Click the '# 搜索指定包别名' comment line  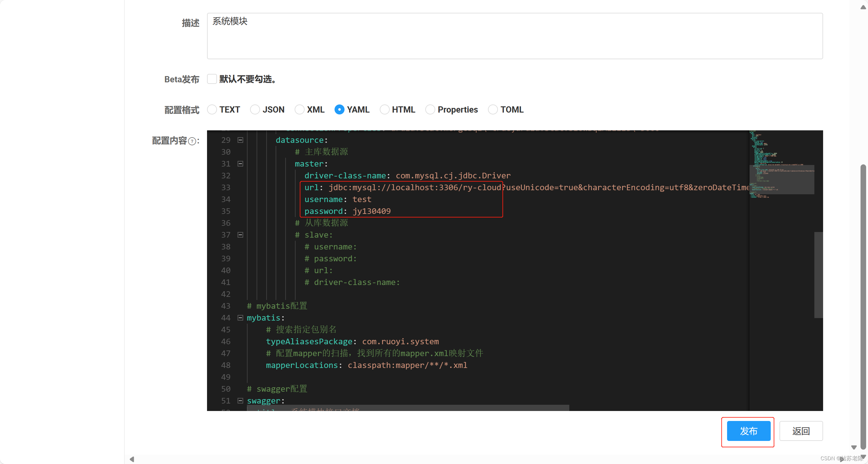(301, 330)
